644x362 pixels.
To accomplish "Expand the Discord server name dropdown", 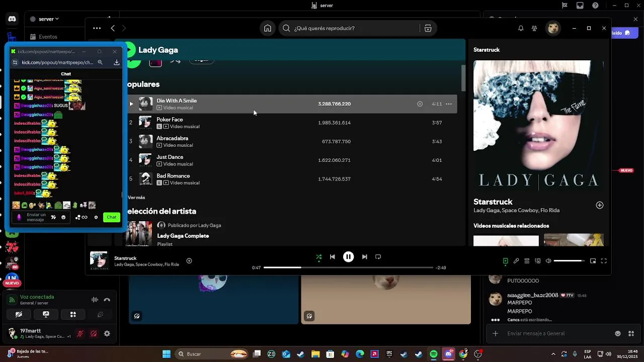I will click(x=49, y=19).
